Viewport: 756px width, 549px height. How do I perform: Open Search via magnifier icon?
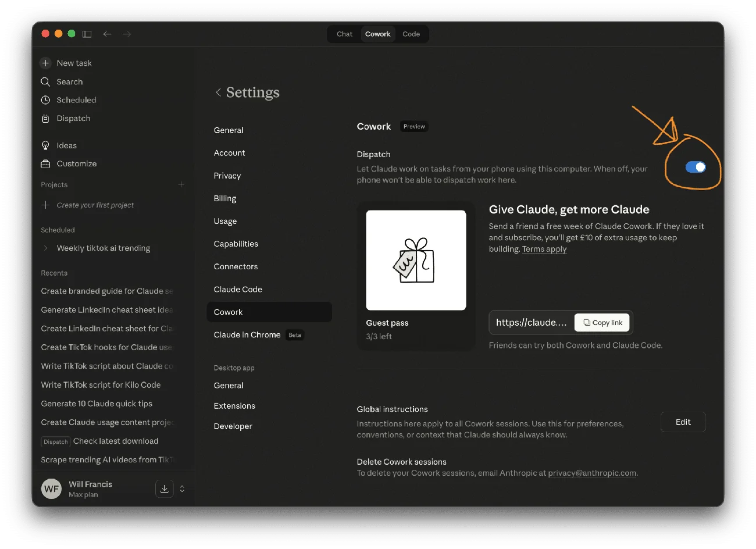(x=45, y=82)
